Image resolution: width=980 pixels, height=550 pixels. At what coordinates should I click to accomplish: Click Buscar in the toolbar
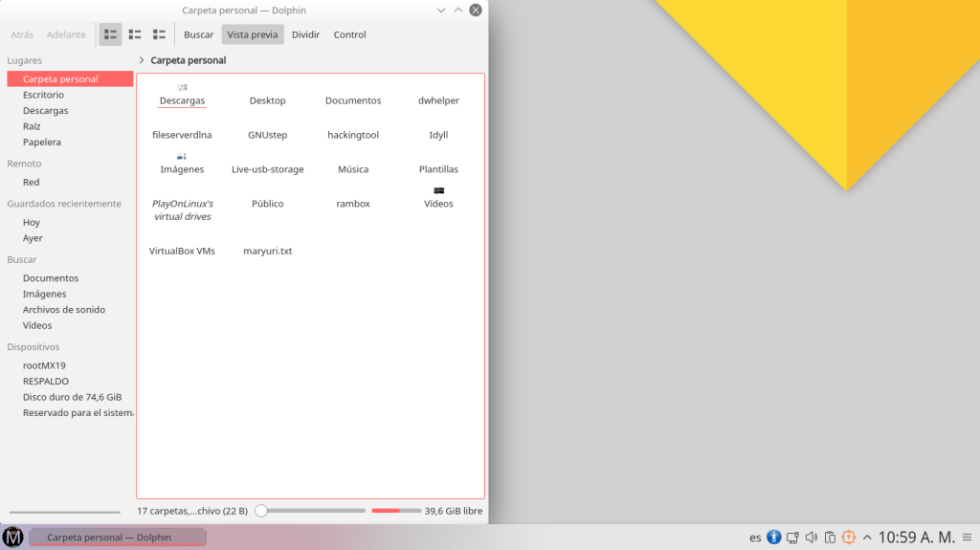[x=198, y=34]
